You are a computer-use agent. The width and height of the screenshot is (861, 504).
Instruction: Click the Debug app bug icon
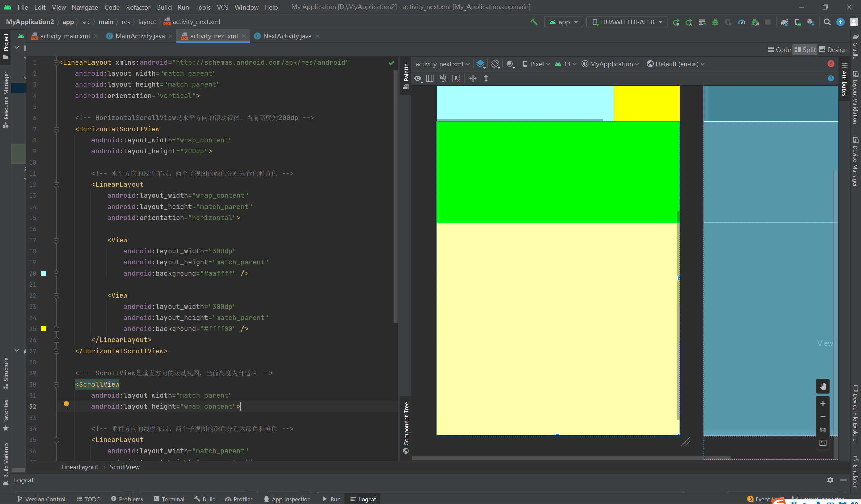tap(715, 22)
